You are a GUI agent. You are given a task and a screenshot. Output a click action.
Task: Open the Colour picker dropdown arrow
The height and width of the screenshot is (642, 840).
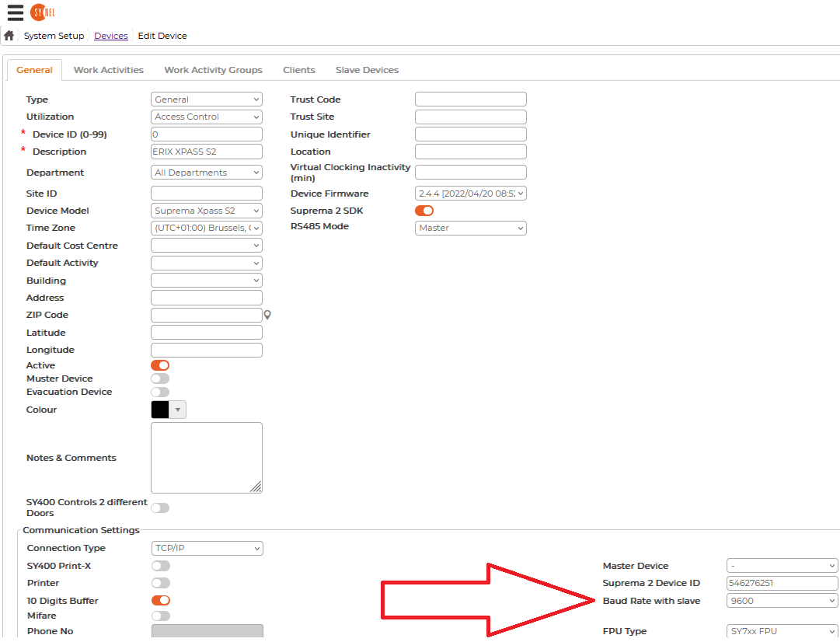(178, 410)
